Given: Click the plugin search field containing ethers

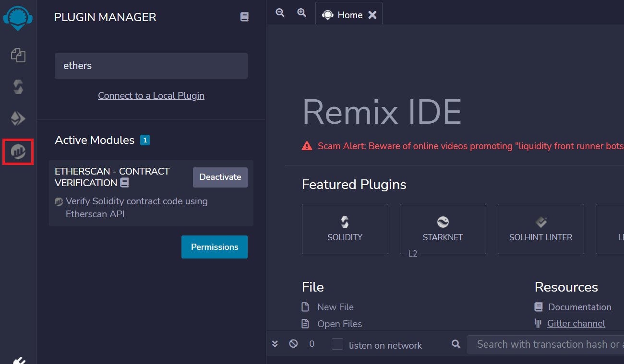Looking at the screenshot, I should [x=151, y=66].
